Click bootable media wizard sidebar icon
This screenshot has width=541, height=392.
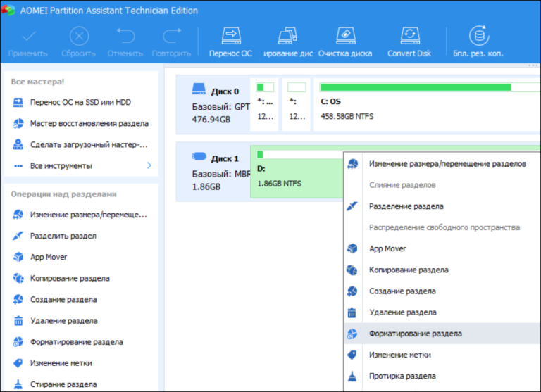click(x=18, y=144)
